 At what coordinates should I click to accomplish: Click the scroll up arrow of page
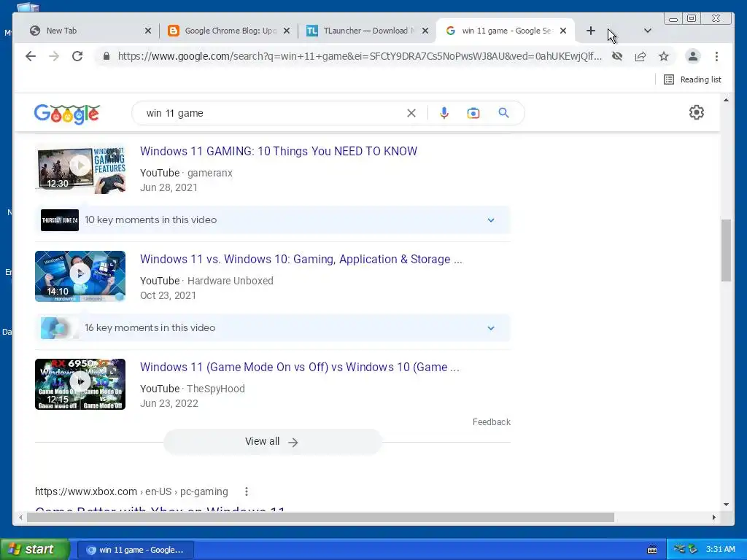(726, 99)
